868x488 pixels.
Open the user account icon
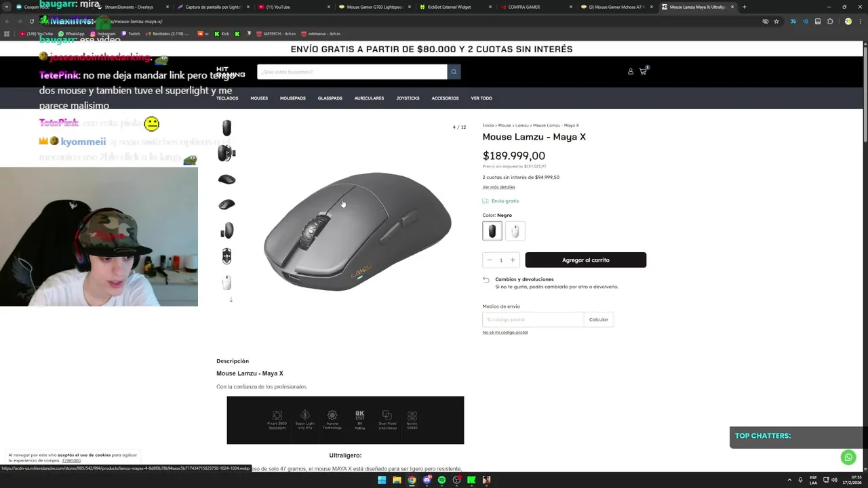631,71
